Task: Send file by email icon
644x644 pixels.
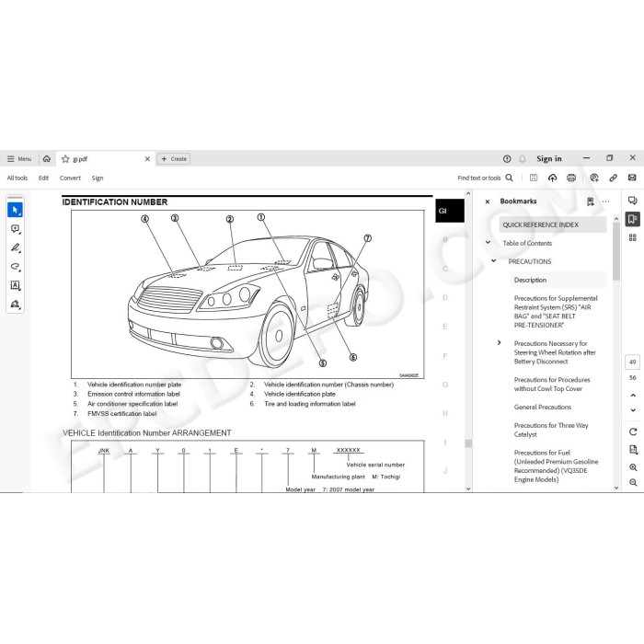Action: (632, 178)
